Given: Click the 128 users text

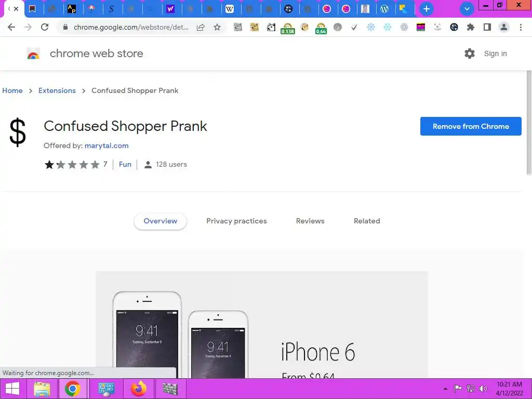Looking at the screenshot, I should coord(171,164).
